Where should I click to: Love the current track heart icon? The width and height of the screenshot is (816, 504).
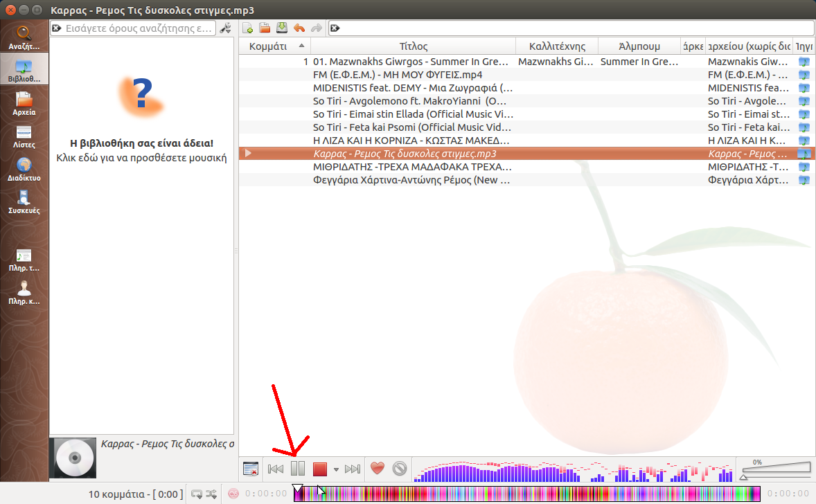point(378,469)
